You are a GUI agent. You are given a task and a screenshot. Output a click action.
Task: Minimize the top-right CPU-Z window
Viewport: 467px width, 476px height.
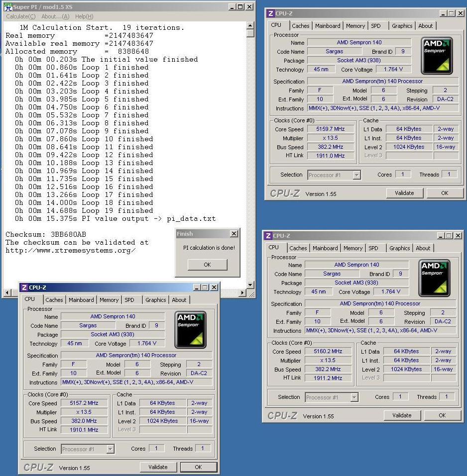pyautogui.click(x=443, y=13)
